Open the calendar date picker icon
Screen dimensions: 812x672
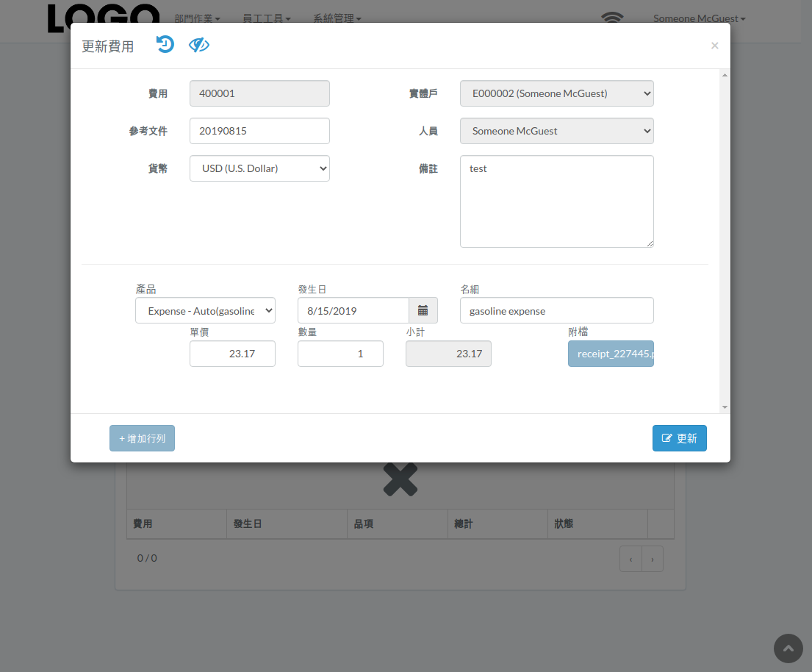point(423,310)
